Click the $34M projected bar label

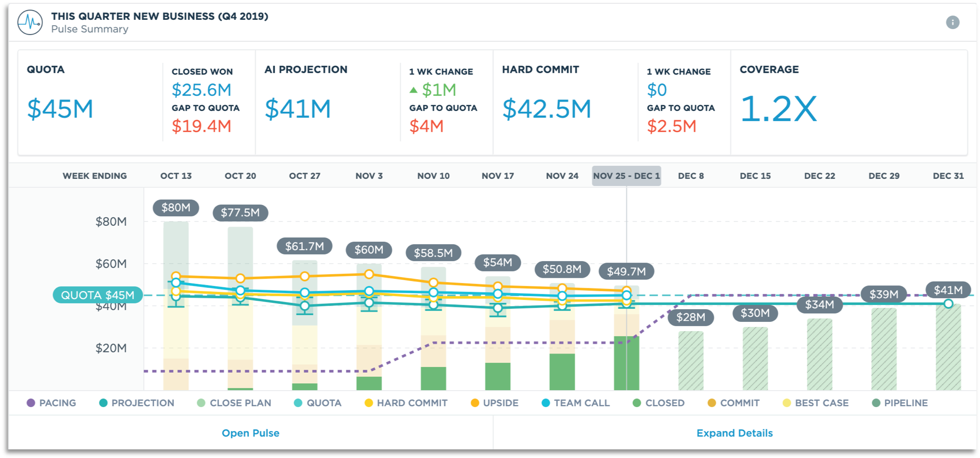pos(820,304)
